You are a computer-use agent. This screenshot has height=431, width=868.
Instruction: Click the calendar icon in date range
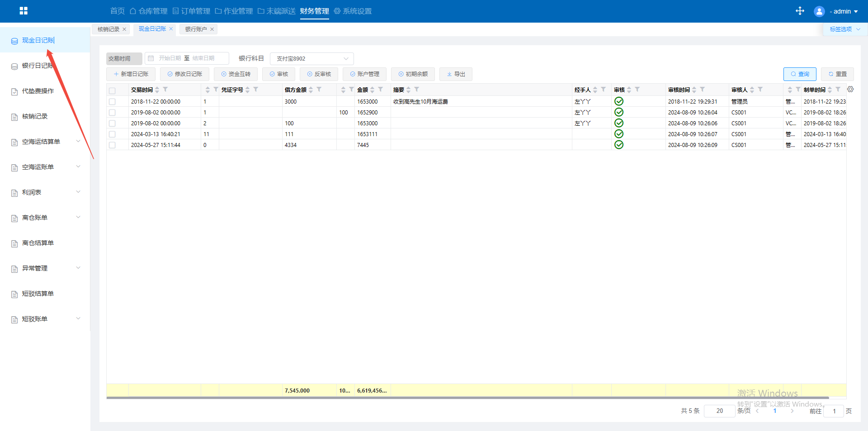coord(151,58)
